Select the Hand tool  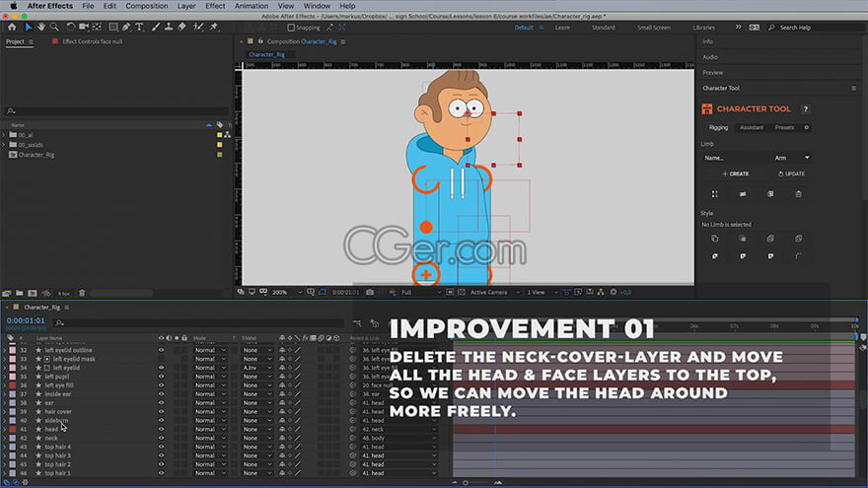coord(41,27)
